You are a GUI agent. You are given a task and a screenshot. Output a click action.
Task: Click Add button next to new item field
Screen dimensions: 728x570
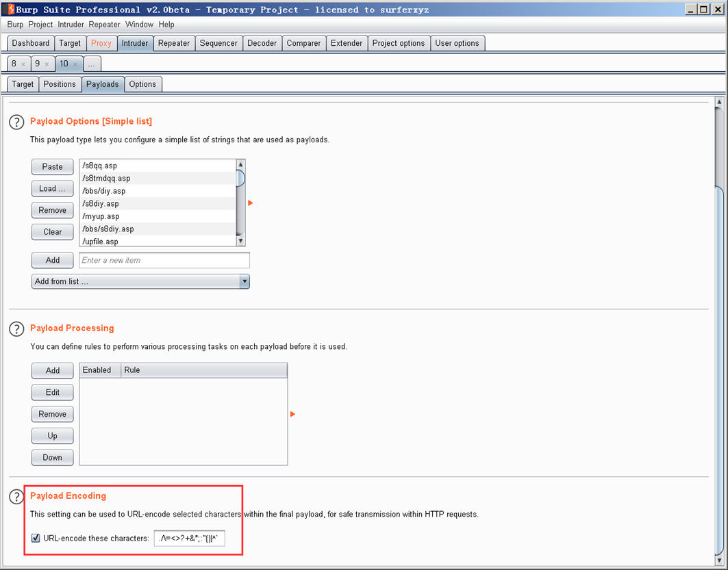coord(53,260)
